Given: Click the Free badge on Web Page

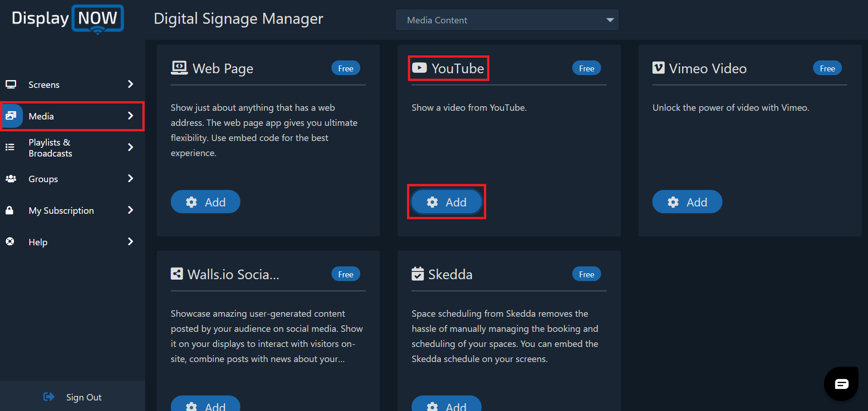Looking at the screenshot, I should pyautogui.click(x=346, y=68).
